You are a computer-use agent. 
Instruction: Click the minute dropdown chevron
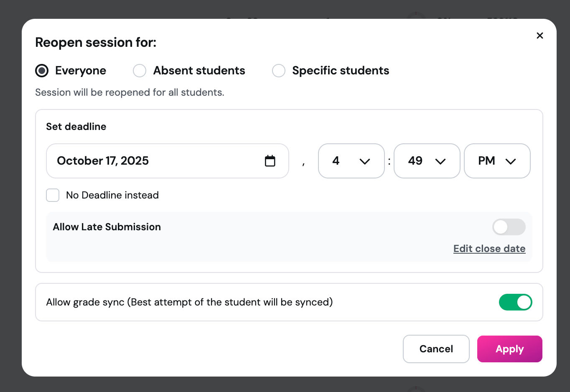[x=440, y=161]
